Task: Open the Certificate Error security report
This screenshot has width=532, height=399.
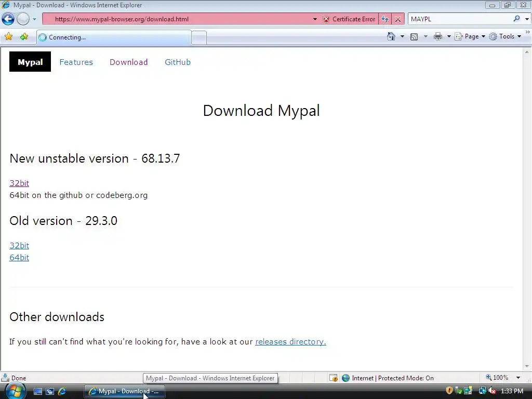Action: (349, 19)
